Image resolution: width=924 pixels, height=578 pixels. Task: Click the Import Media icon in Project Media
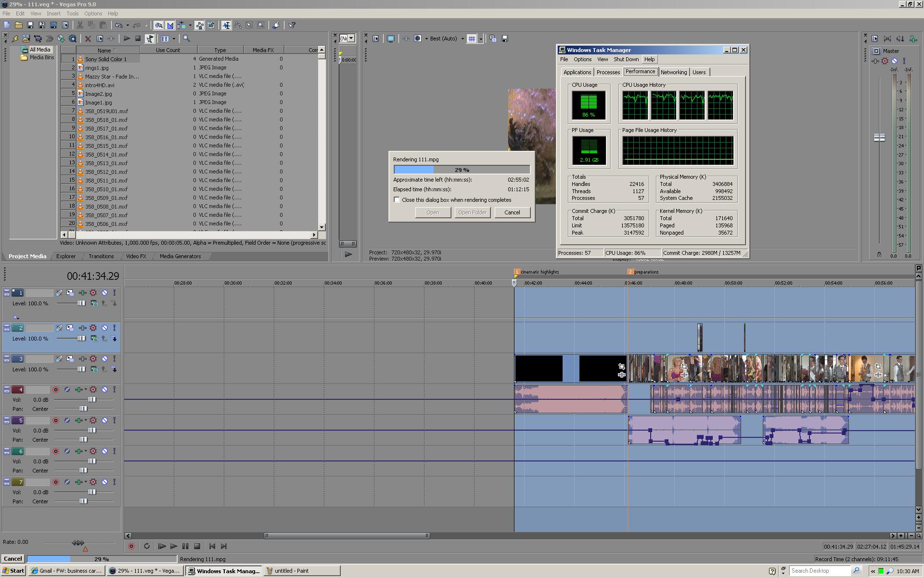[26, 39]
